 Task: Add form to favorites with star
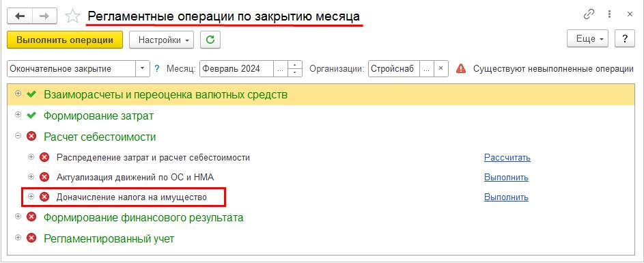pyautogui.click(x=72, y=16)
